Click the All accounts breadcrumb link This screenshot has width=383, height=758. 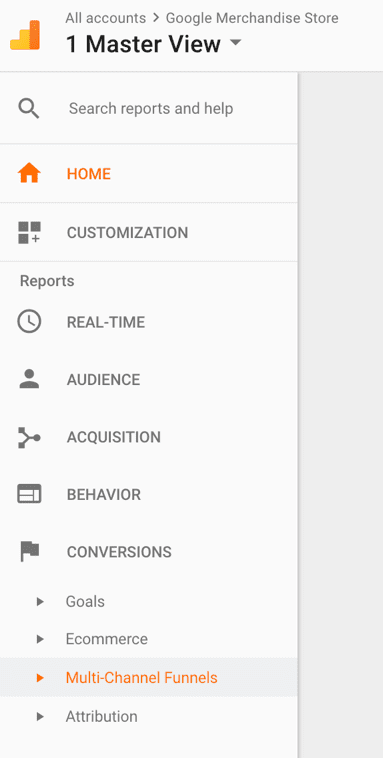tap(105, 18)
